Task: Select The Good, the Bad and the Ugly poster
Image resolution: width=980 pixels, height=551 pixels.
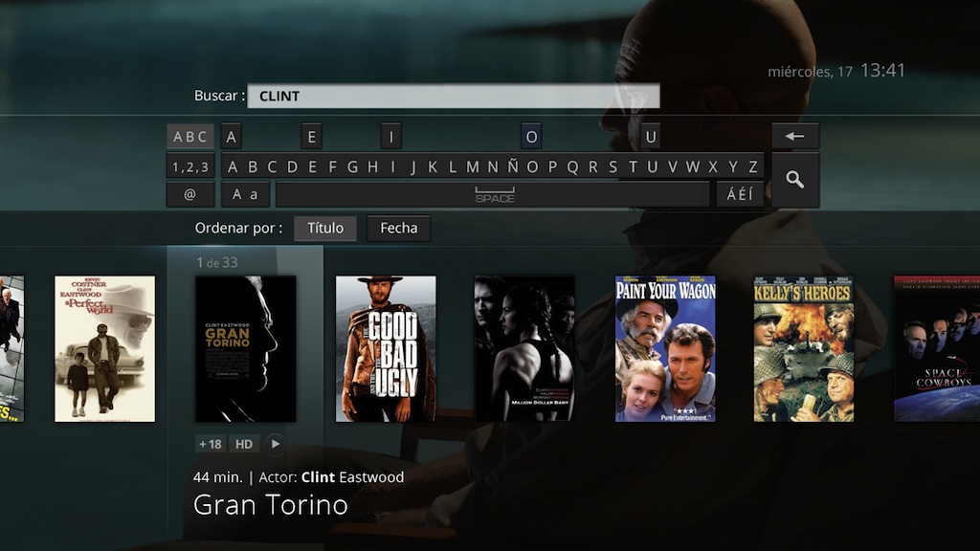Action: tap(386, 349)
